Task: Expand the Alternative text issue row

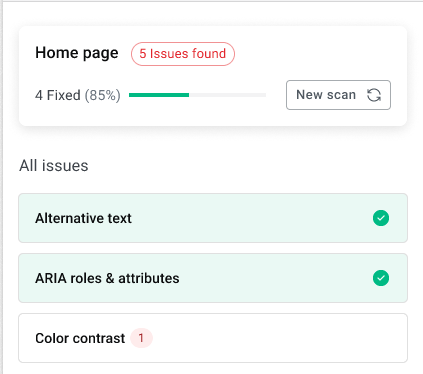Action: pyautogui.click(x=213, y=218)
